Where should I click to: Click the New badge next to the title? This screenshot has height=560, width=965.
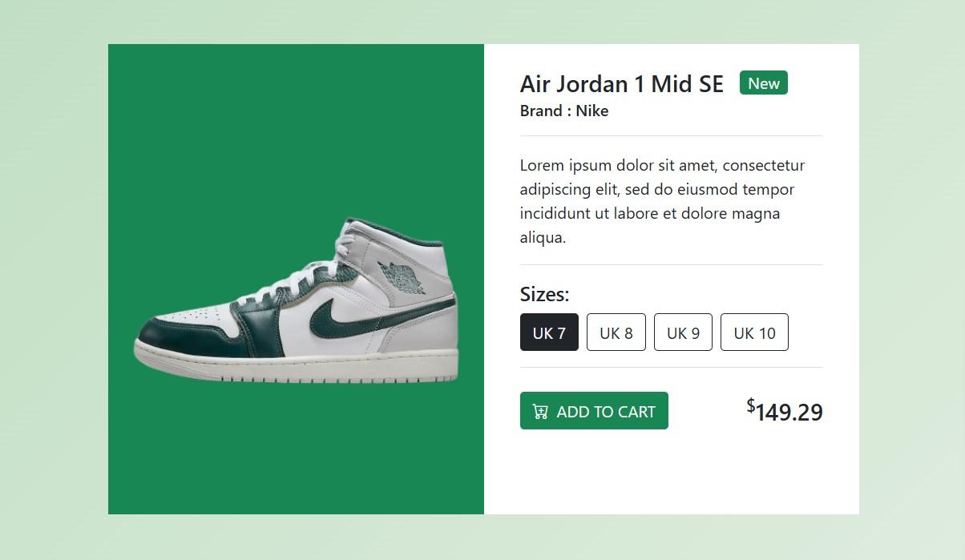coord(763,83)
